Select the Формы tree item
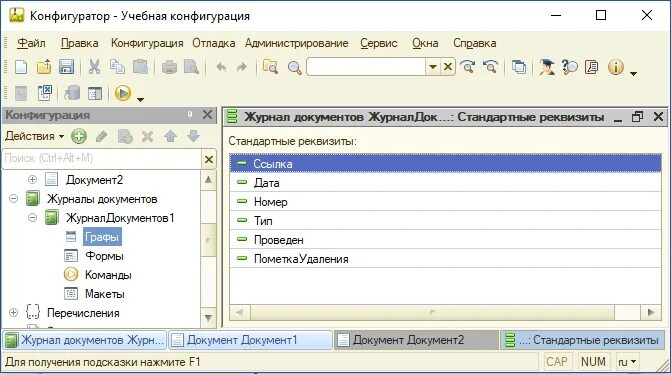This screenshot has height=374, width=671. pyautogui.click(x=104, y=256)
